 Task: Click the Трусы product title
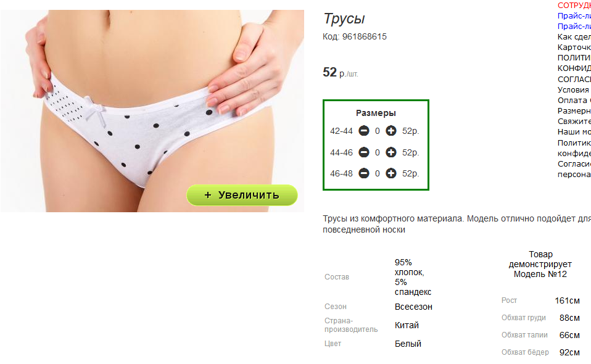click(x=344, y=19)
